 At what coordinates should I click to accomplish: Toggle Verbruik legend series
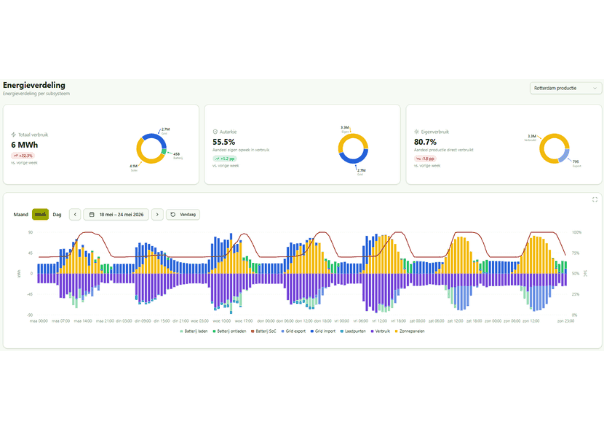tap(380, 331)
